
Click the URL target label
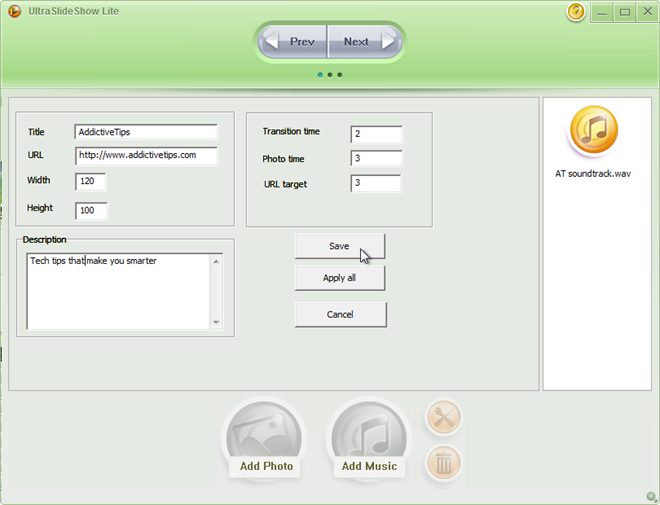coord(285,184)
